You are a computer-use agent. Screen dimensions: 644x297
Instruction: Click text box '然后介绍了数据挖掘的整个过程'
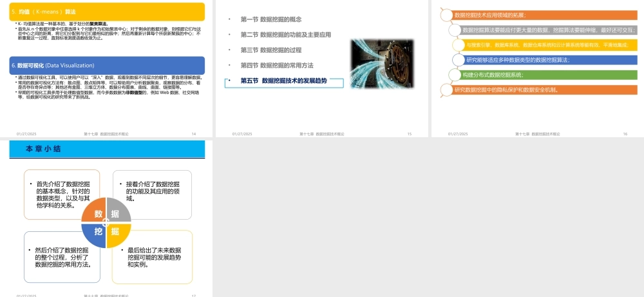tap(62, 257)
